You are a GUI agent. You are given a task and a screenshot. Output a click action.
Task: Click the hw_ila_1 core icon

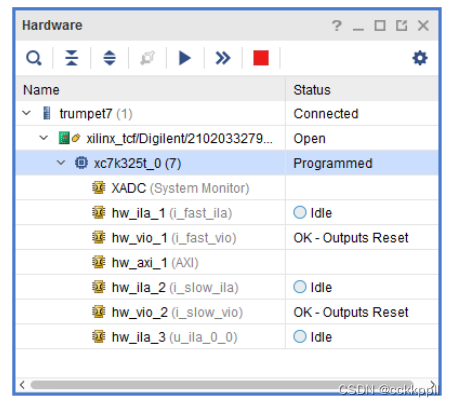[x=99, y=212]
